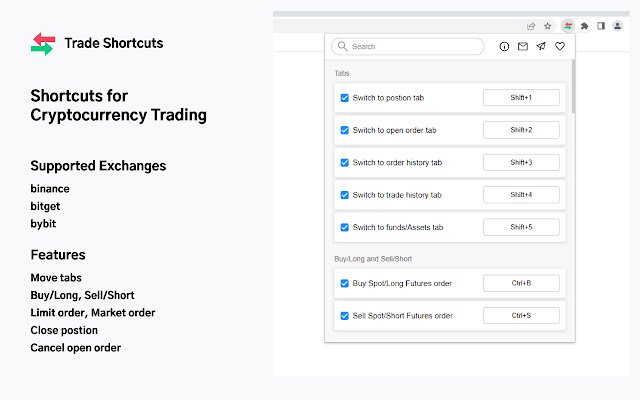Toggle Switch to trade history tab checkbox
This screenshot has width=640, height=400.
click(x=344, y=195)
